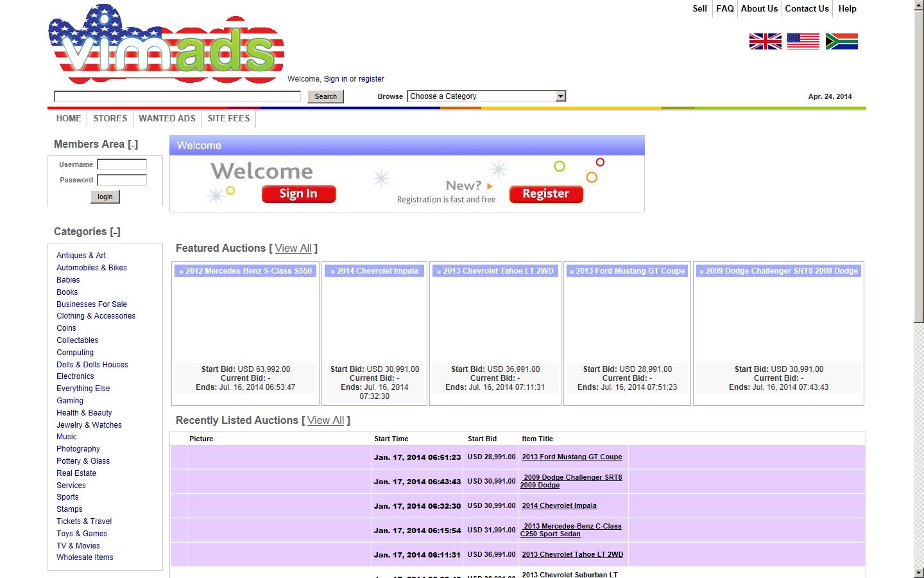Click Contact Us in the top menu
The width and height of the screenshot is (924, 578).
pyautogui.click(x=807, y=8)
